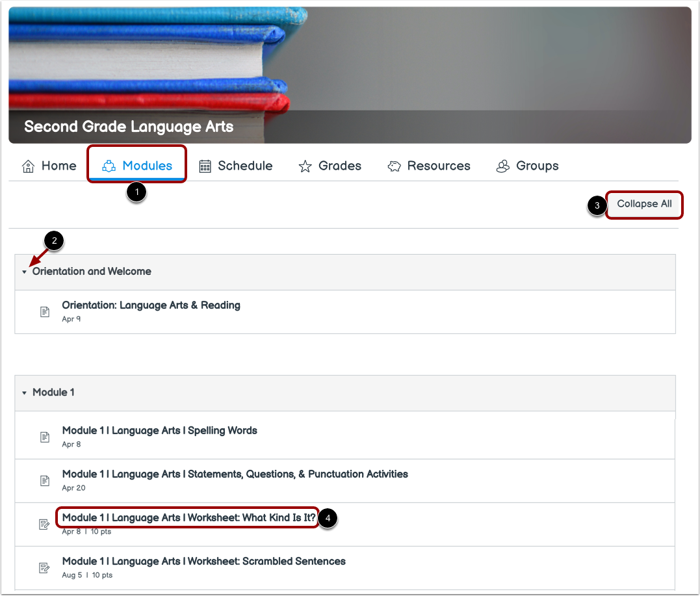Click the assignment icon beside Worksheet: What Kind Is It?
Image resolution: width=700 pixels, height=596 pixels.
(44, 524)
